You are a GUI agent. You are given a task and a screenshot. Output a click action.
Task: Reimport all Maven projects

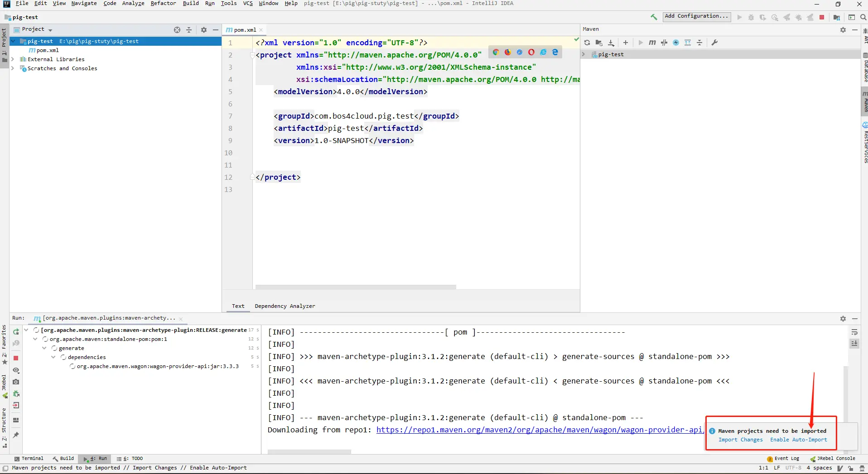pyautogui.click(x=587, y=43)
